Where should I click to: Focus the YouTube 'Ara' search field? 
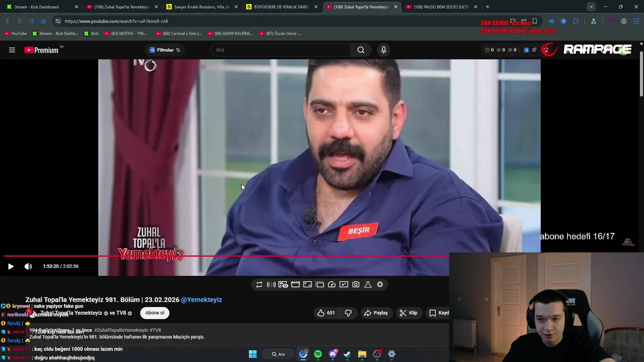280,50
